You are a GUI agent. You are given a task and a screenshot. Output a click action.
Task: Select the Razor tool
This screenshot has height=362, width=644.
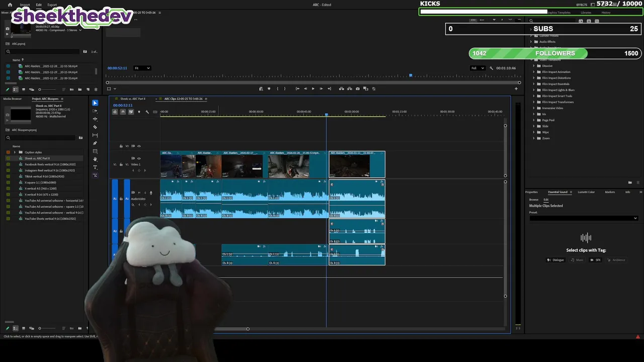tap(95, 127)
